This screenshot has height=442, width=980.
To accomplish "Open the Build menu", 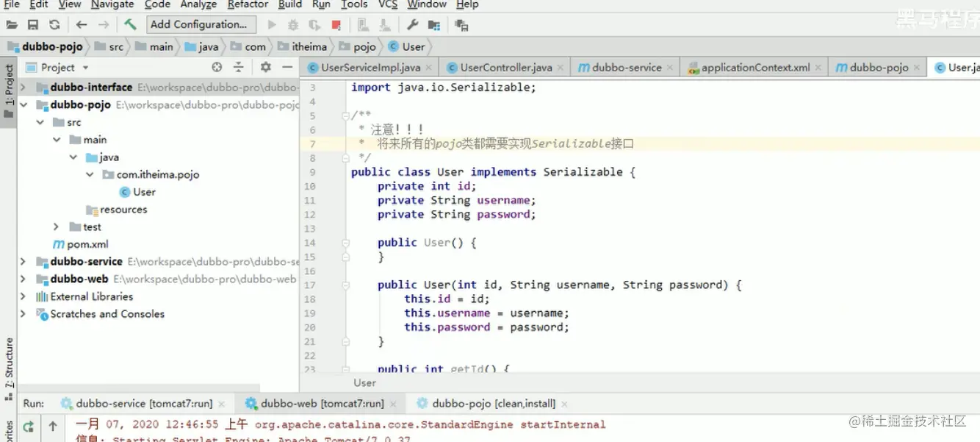I will tap(290, 4).
